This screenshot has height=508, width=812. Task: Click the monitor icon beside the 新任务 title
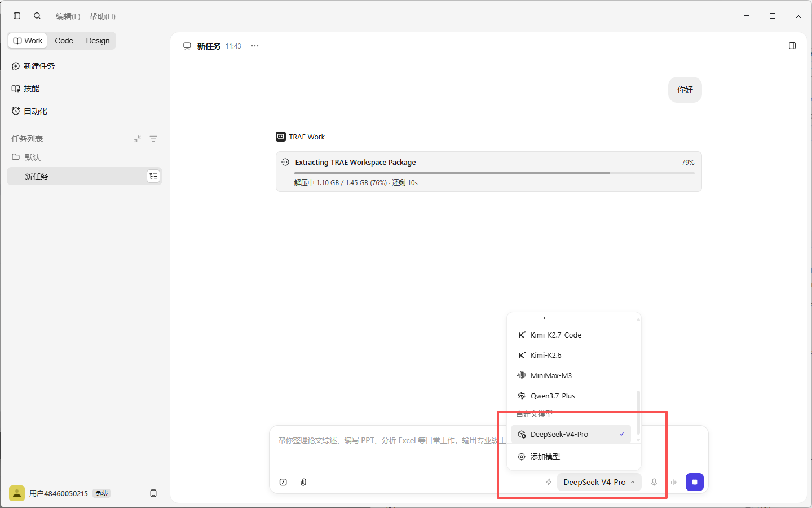187,46
